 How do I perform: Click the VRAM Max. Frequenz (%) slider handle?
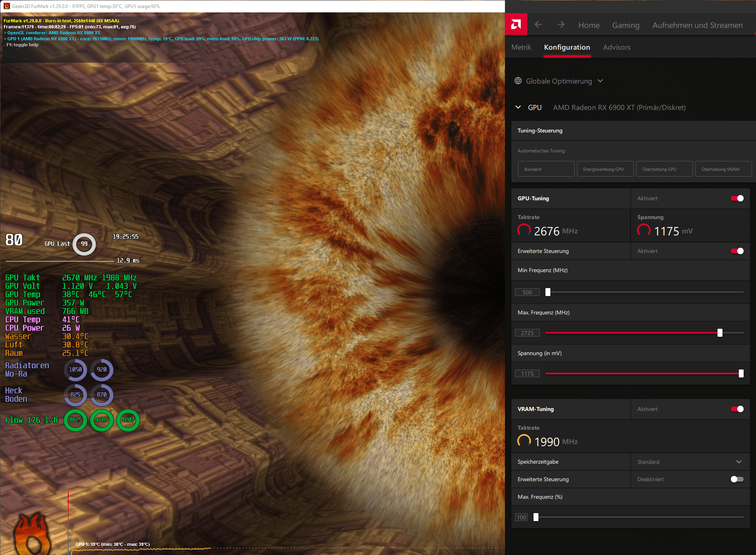coord(536,517)
